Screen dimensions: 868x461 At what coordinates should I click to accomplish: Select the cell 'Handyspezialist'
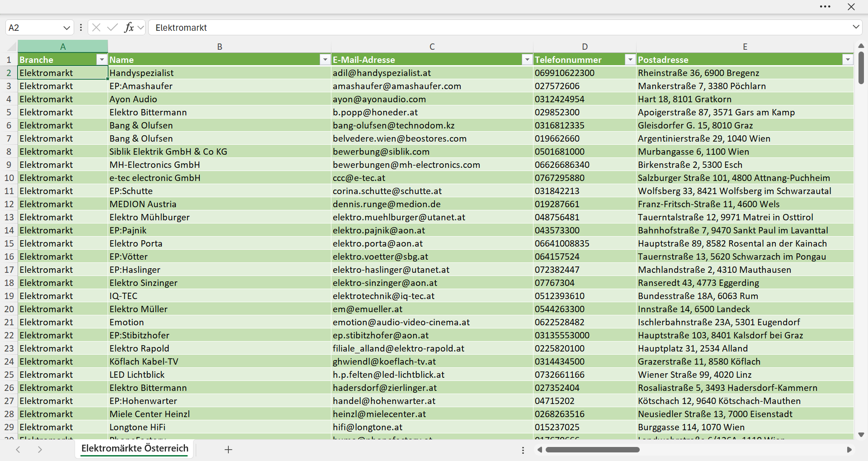point(220,73)
